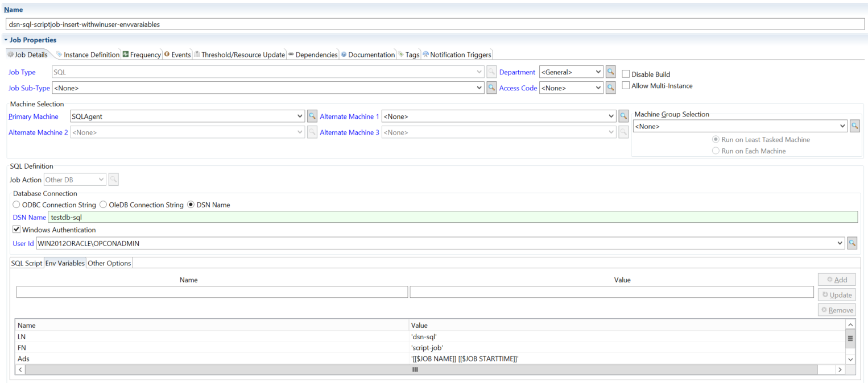868x383 pixels.
Task: Click the Department label link
Action: tap(517, 72)
